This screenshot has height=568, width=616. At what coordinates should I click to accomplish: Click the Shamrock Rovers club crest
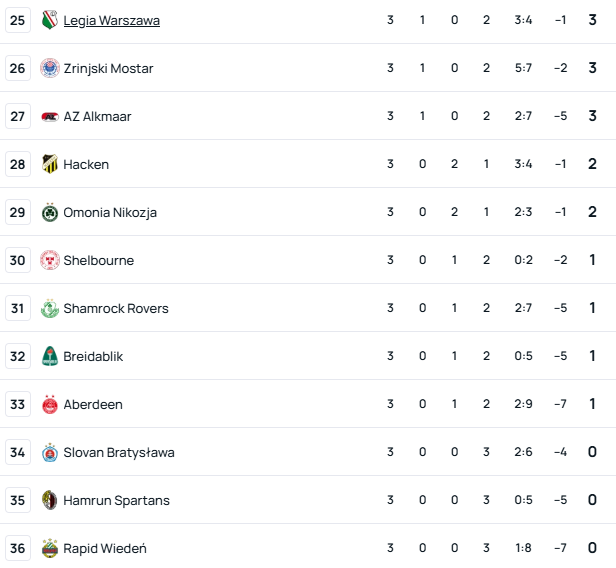click(x=50, y=308)
